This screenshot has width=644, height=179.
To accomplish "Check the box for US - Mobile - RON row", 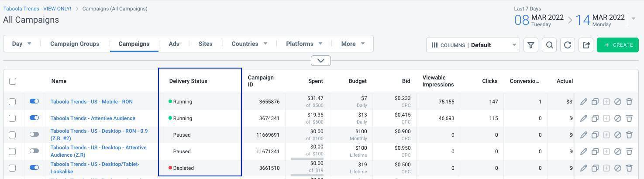I will (12, 102).
